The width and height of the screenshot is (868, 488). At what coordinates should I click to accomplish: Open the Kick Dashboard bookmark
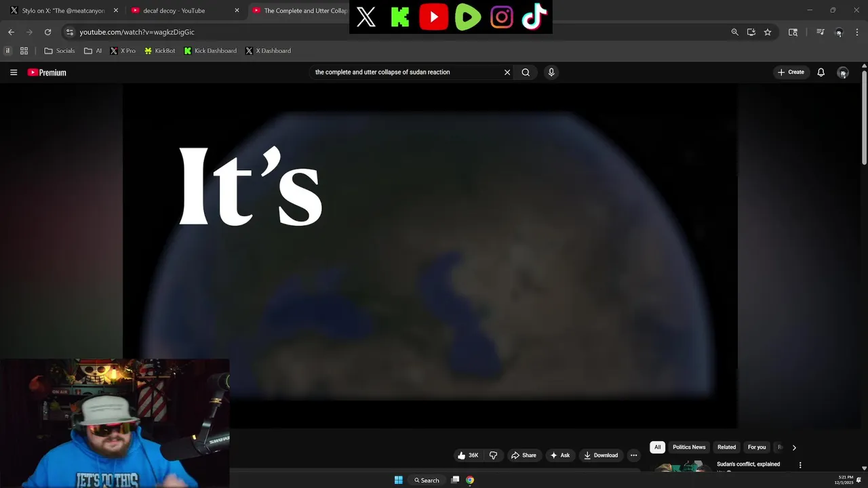coord(210,51)
